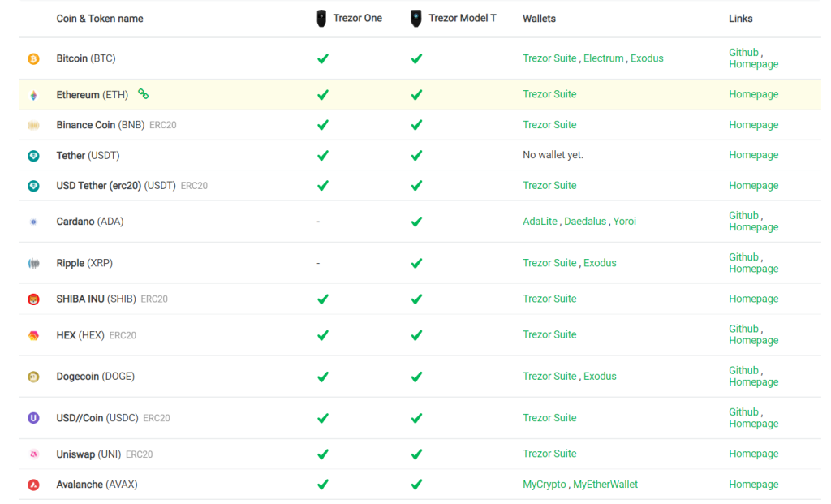Open Github link in Bitcoin row
The height and width of the screenshot is (504, 831).
click(743, 53)
